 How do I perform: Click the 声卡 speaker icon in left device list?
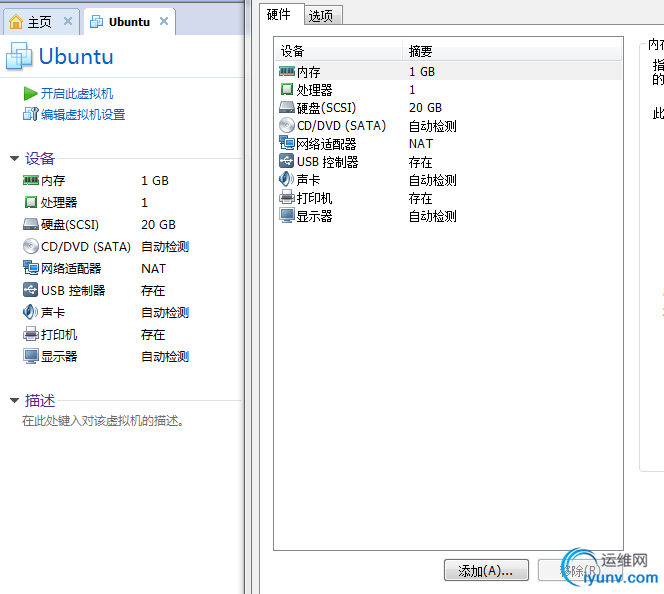pos(30,312)
